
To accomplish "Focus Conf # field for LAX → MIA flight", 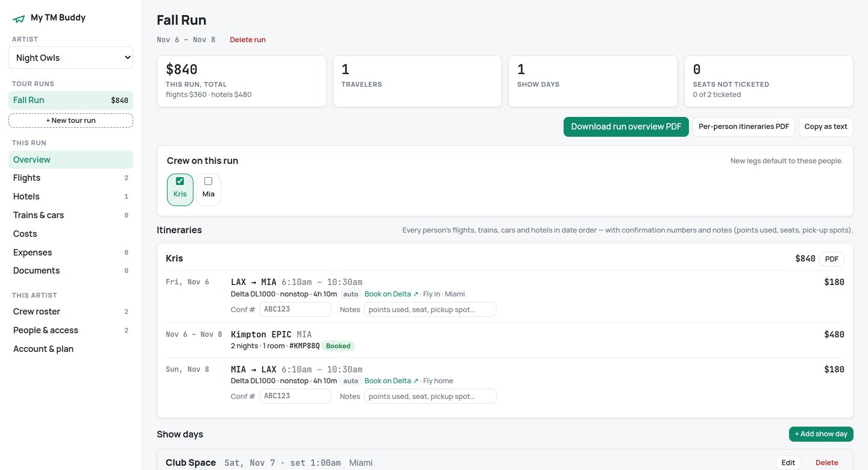I will (295, 310).
